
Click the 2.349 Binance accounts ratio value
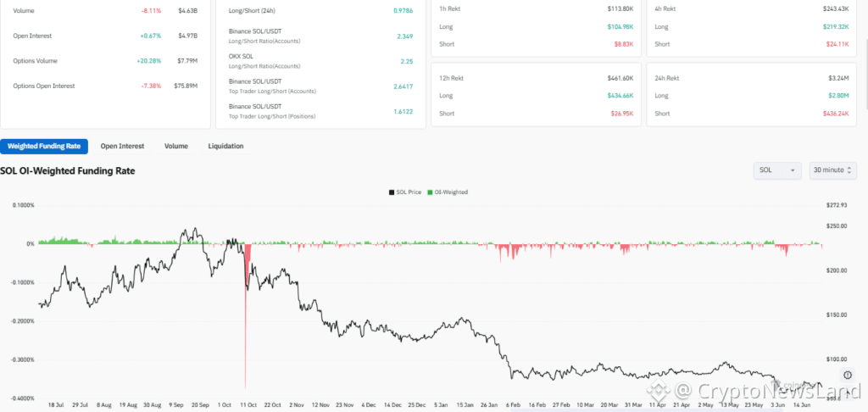pyautogui.click(x=405, y=36)
